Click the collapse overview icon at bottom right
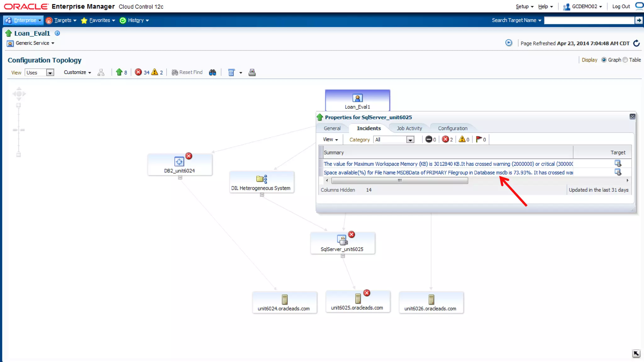This screenshot has width=644, height=362. pyautogui.click(x=636, y=354)
